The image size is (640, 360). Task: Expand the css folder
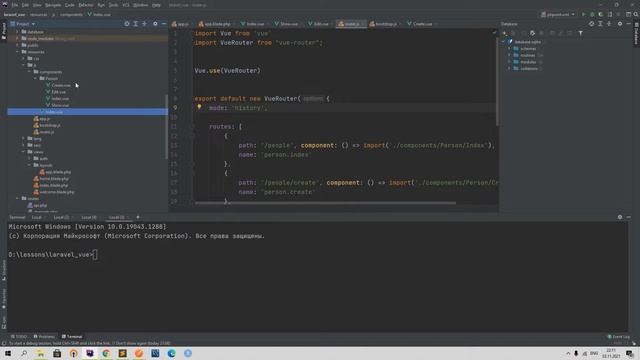pyautogui.click(x=23, y=58)
